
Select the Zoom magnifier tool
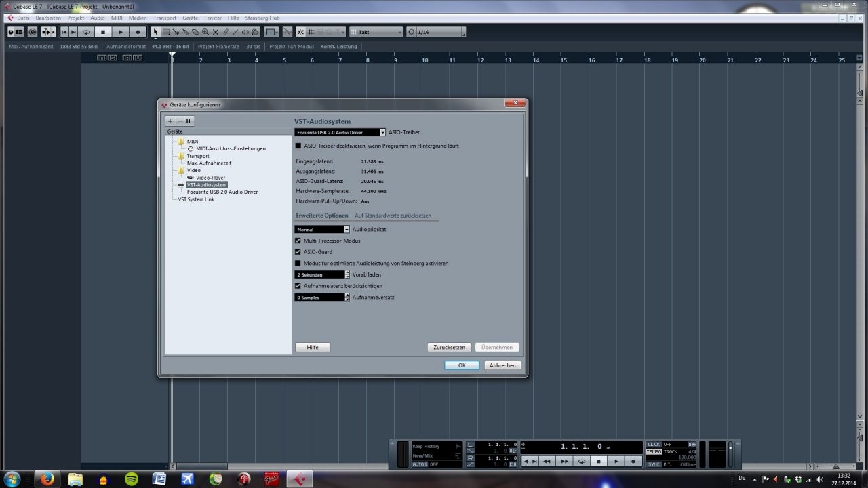205,32
